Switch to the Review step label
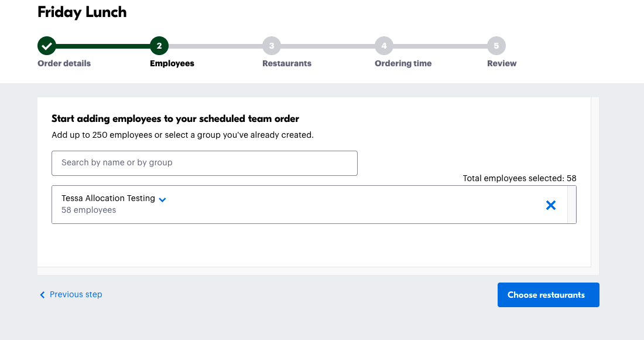This screenshot has width=644, height=340. click(502, 63)
